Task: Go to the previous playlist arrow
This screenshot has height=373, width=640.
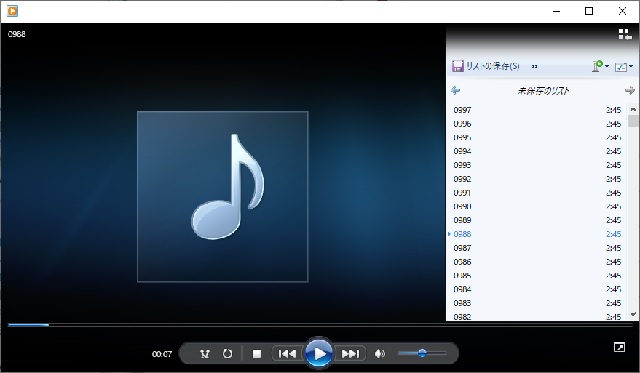Action: pyautogui.click(x=456, y=90)
